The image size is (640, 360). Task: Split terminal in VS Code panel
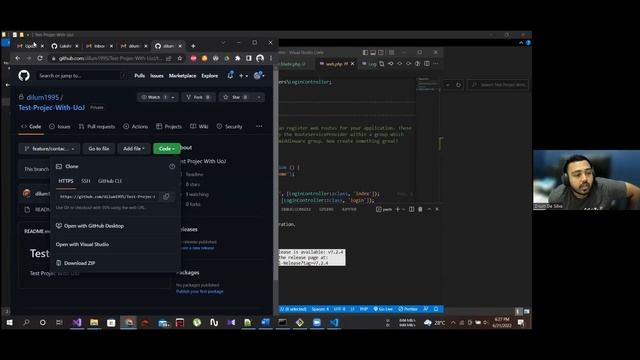tap(411, 209)
